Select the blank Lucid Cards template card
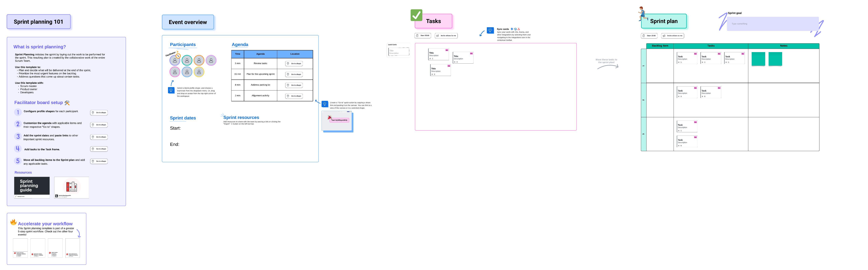The width and height of the screenshot is (868, 270). coord(399,51)
